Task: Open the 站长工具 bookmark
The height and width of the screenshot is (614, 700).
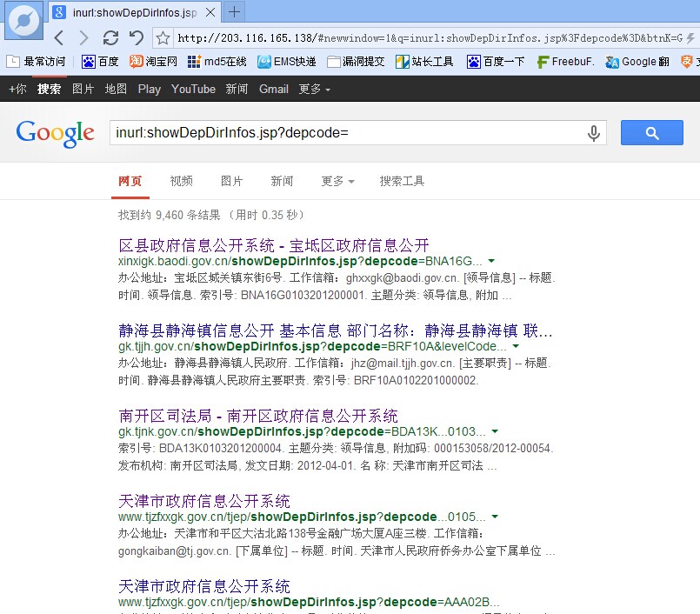Action: (x=424, y=62)
